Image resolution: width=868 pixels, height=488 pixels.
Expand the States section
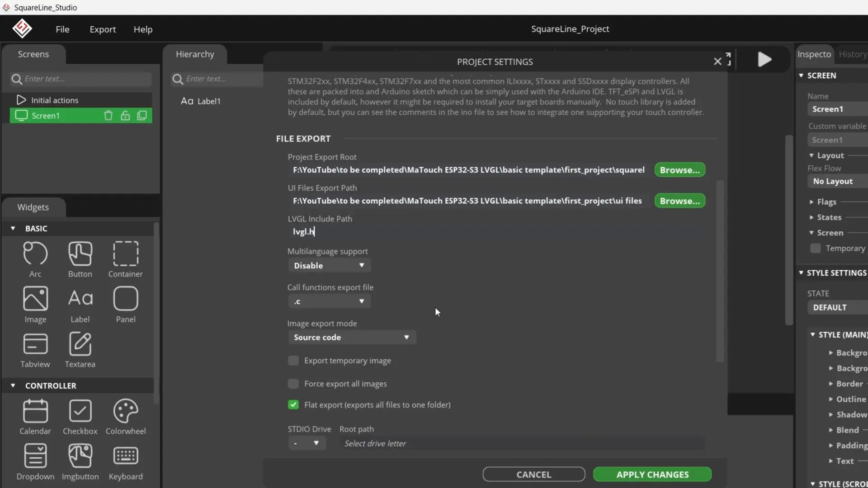coord(811,217)
